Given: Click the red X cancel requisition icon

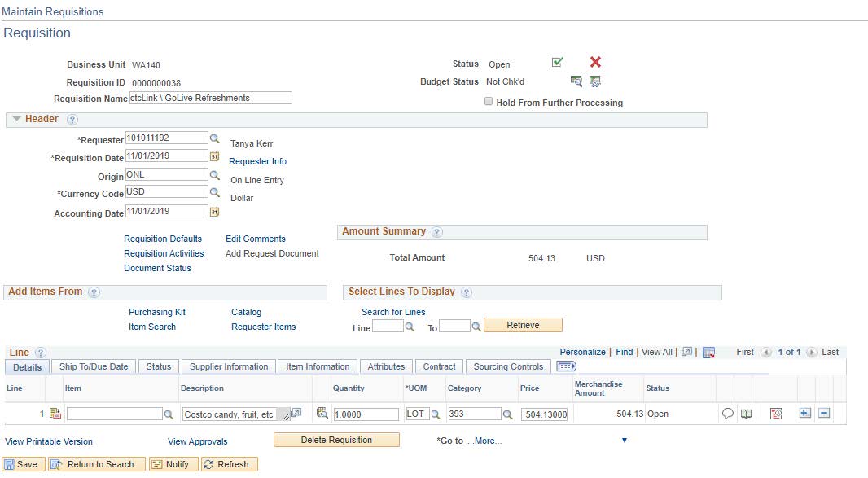Looking at the screenshot, I should click(x=595, y=63).
